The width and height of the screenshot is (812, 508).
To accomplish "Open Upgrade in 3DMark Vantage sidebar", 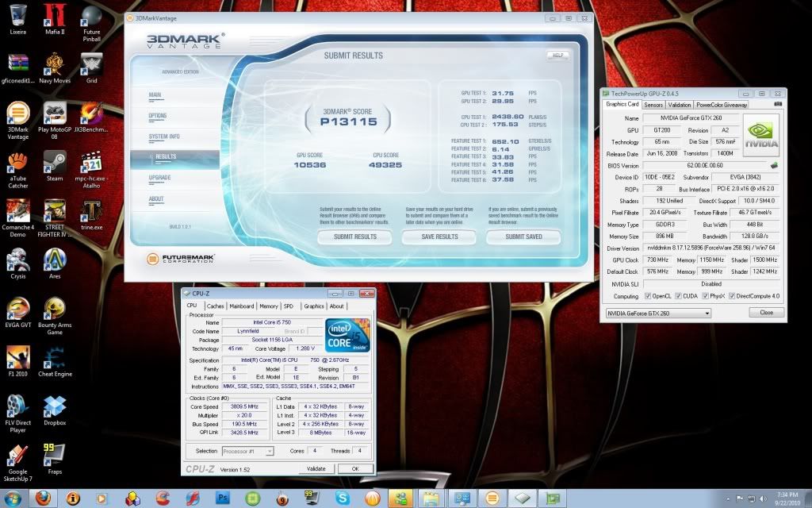I will pyautogui.click(x=159, y=178).
